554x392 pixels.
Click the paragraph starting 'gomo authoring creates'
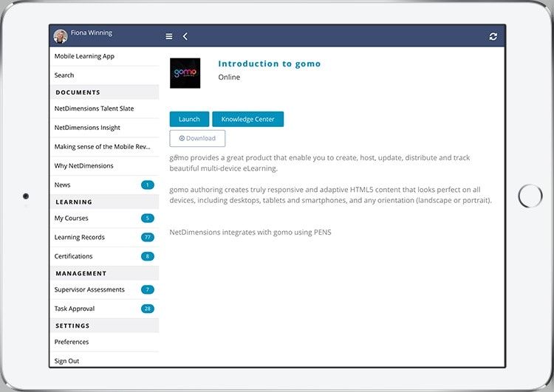pyautogui.click(x=330, y=195)
